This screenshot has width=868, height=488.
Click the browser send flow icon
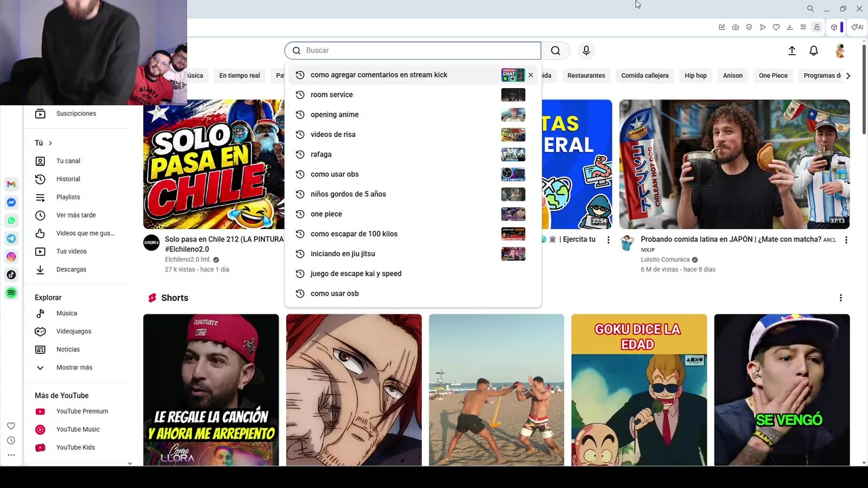coord(762,27)
